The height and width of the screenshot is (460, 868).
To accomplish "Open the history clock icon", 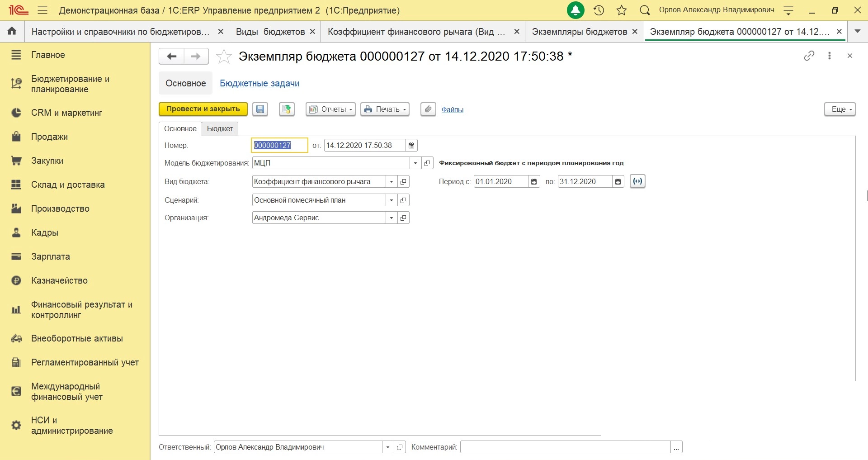I will (599, 10).
